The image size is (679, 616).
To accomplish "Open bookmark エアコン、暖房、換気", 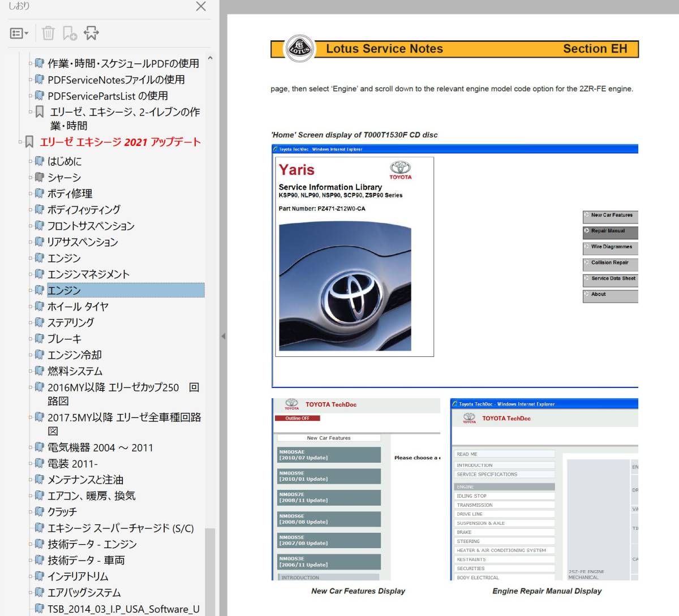I will tap(92, 496).
